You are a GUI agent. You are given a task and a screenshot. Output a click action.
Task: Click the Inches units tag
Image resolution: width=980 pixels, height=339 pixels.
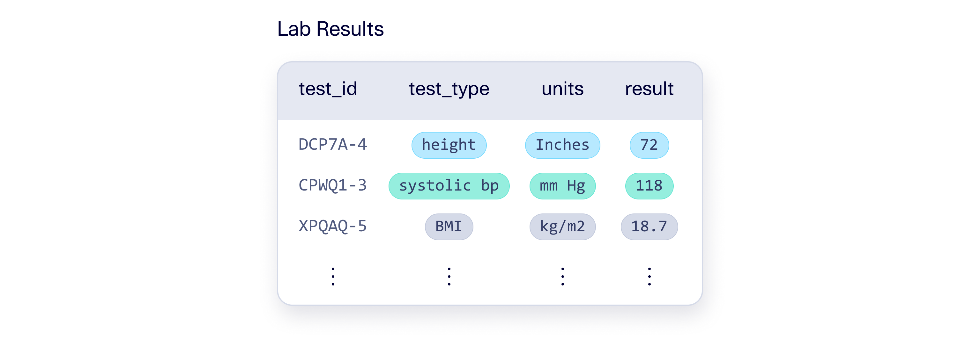point(562,145)
